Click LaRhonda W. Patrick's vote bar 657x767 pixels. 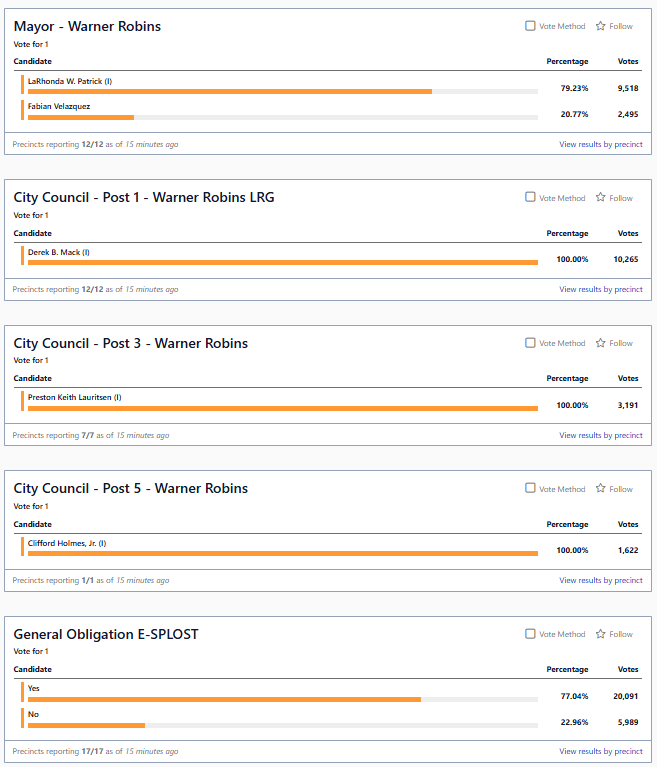[x=230, y=91]
